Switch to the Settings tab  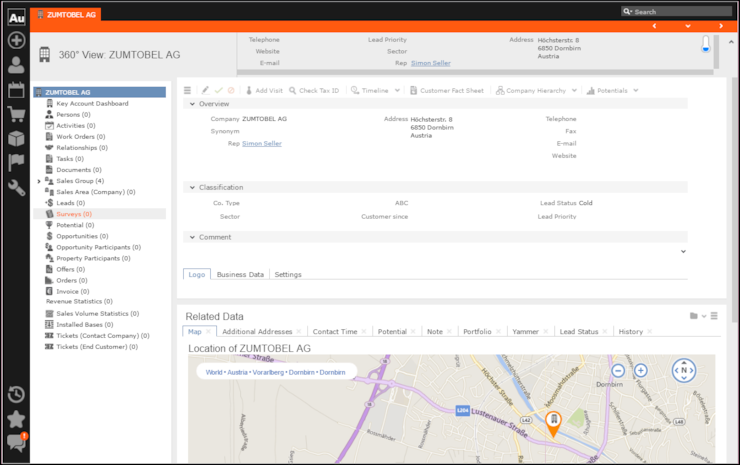pos(288,274)
